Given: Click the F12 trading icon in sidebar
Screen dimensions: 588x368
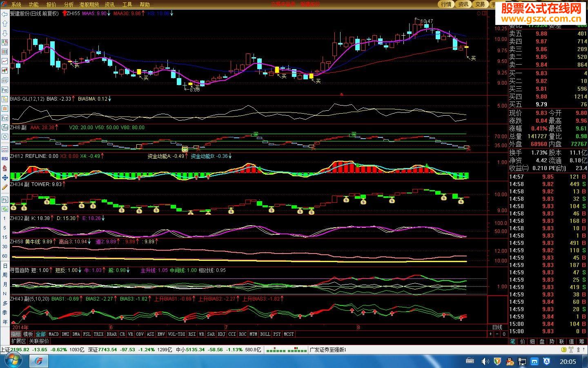Looking at the screenshot, I should (4, 118).
